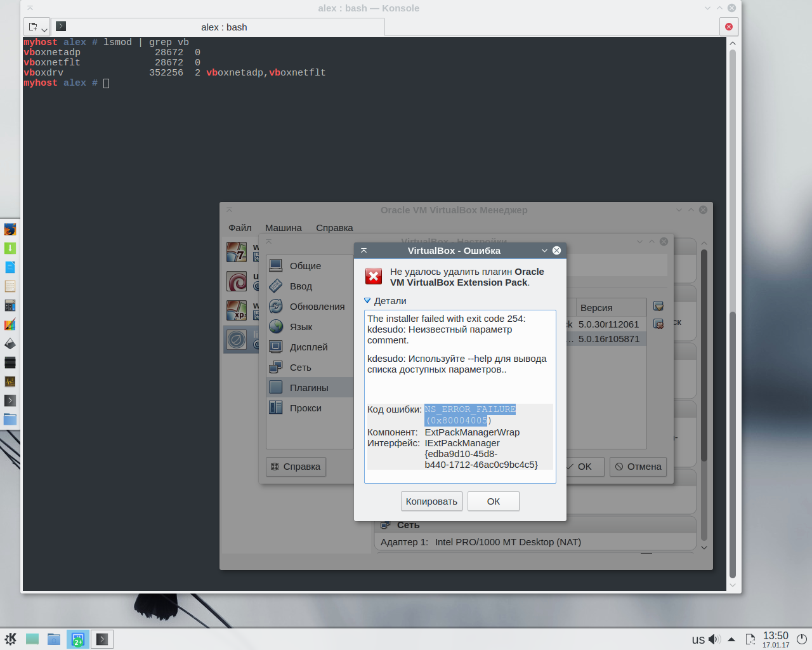Image resolution: width=812 pixels, height=650 pixels.
Task: Open the black server-rack dock icon
Action: coord(10,362)
